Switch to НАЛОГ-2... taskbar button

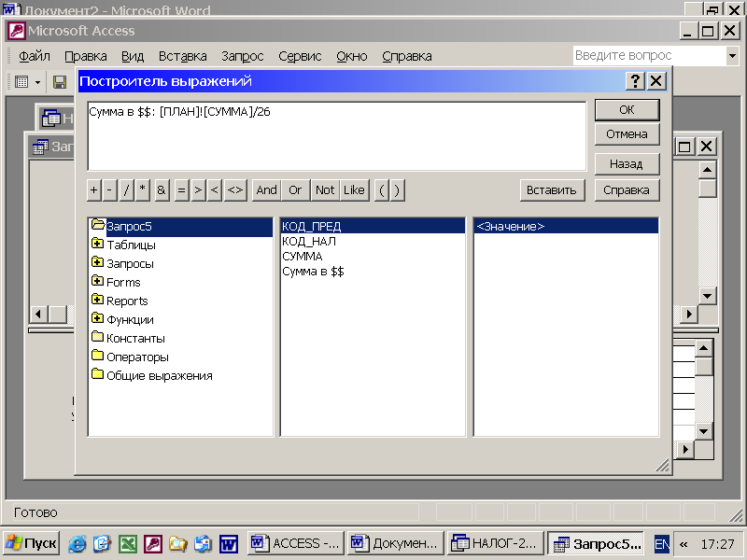(x=496, y=543)
